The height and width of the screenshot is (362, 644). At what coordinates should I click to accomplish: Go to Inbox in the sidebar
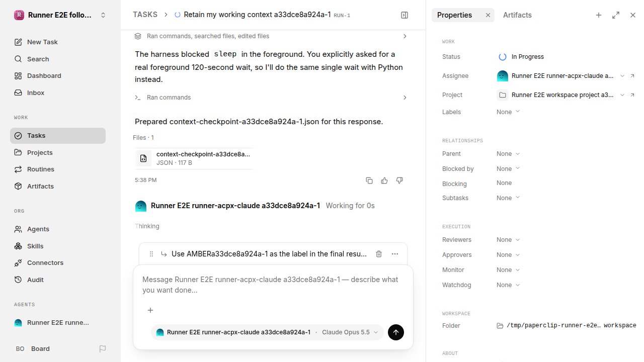pyautogui.click(x=58, y=93)
